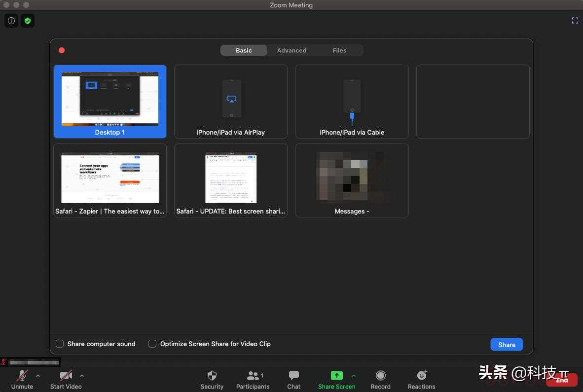
Task: Enter full screen mode icon
Action: pos(575,21)
